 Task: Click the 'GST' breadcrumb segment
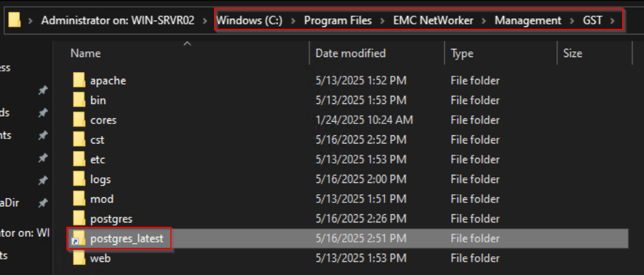(x=593, y=20)
